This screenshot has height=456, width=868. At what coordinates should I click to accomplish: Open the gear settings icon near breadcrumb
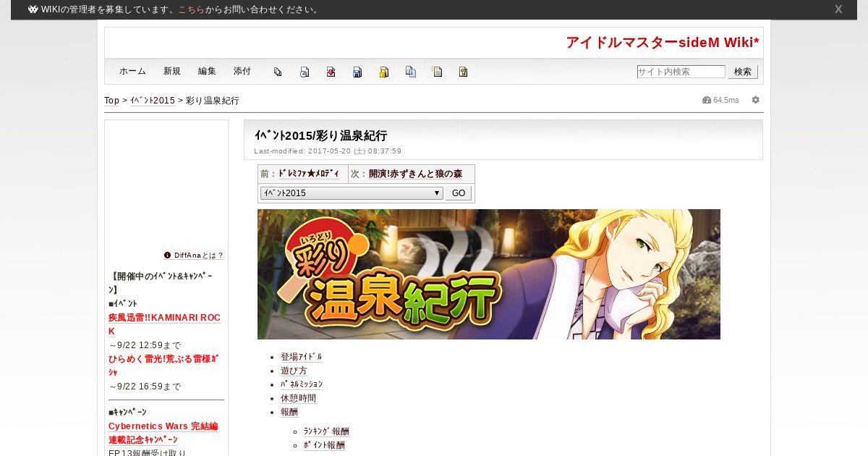click(756, 100)
